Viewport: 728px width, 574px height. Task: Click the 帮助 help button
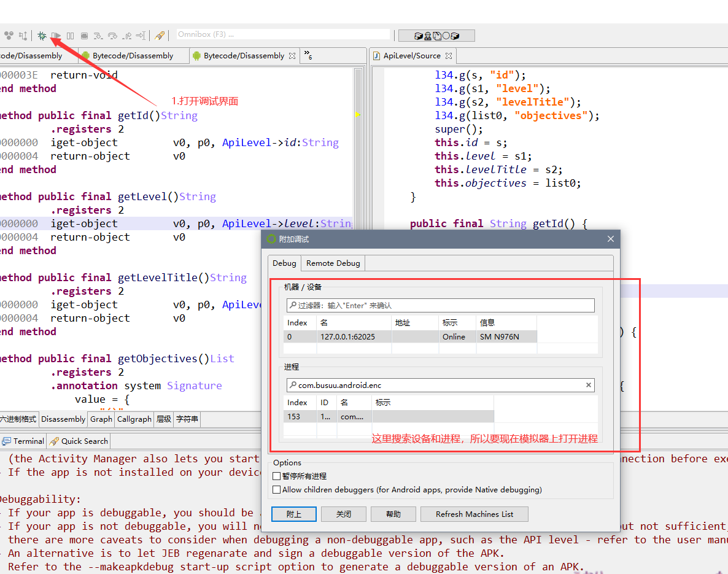click(393, 514)
